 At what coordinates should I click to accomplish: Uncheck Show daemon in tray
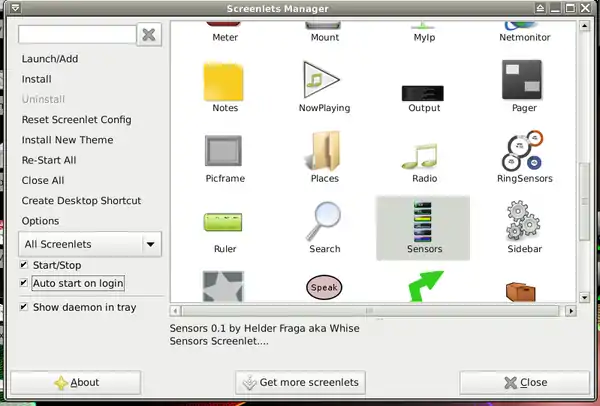[x=25, y=307]
